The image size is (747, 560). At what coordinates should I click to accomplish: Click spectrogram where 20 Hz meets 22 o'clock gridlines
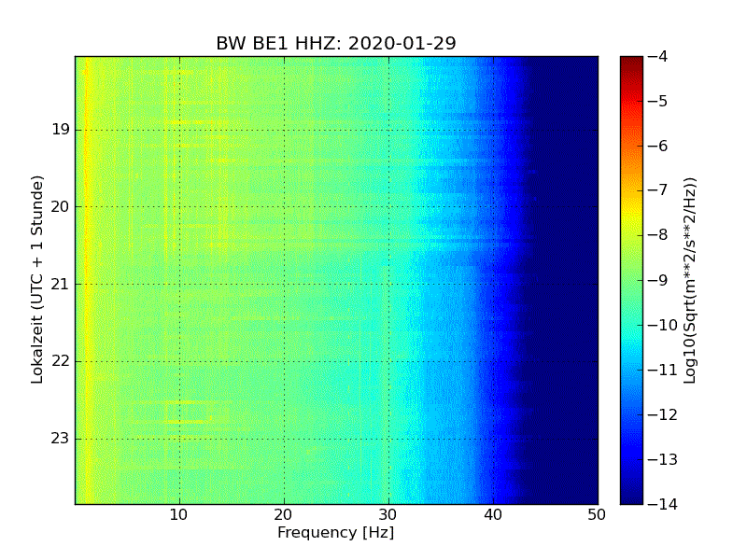click(x=285, y=361)
